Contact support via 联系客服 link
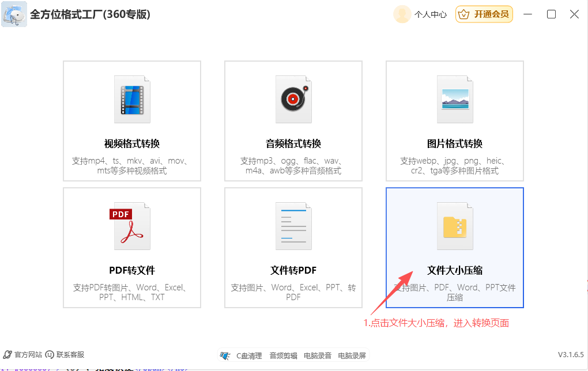This screenshot has width=588, height=371. [x=65, y=355]
